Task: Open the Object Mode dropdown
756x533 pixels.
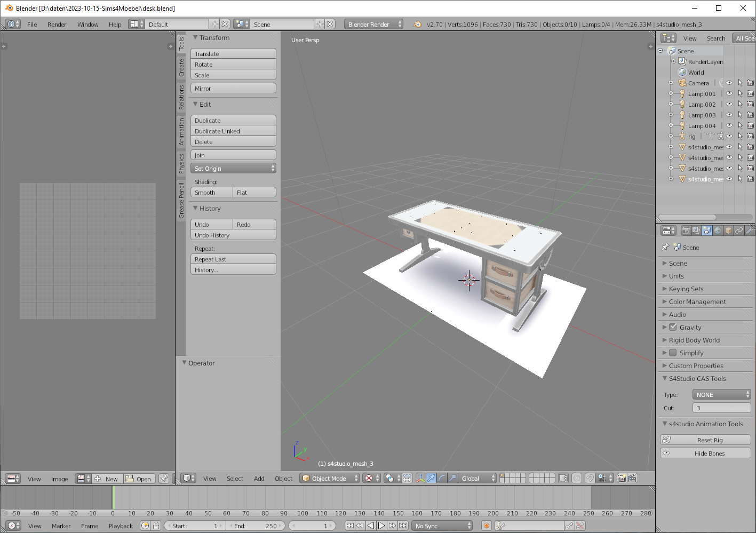Action: pos(330,478)
